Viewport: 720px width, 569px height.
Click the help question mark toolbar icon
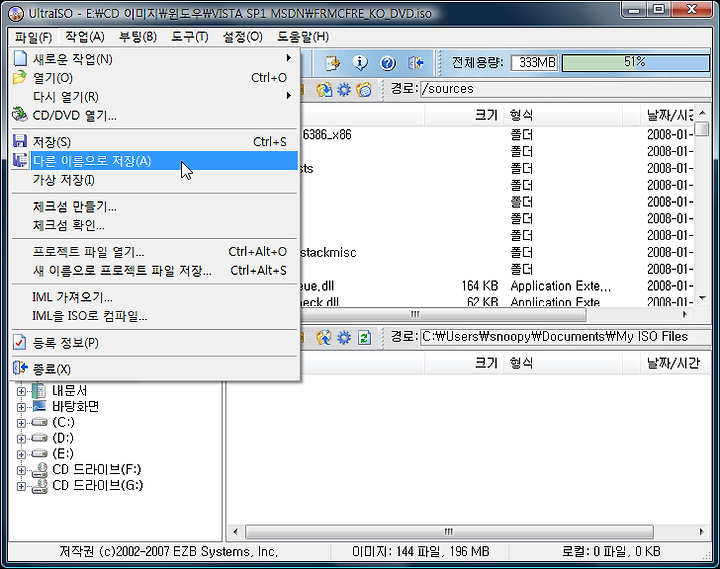[388, 63]
